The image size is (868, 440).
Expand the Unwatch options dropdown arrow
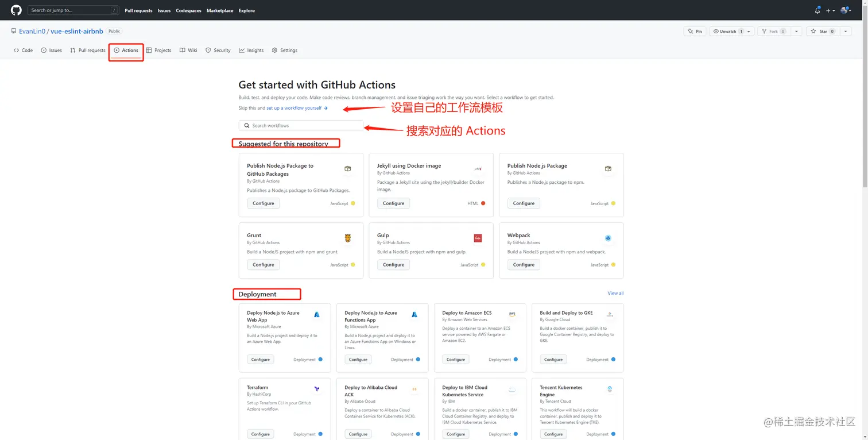pyautogui.click(x=749, y=31)
